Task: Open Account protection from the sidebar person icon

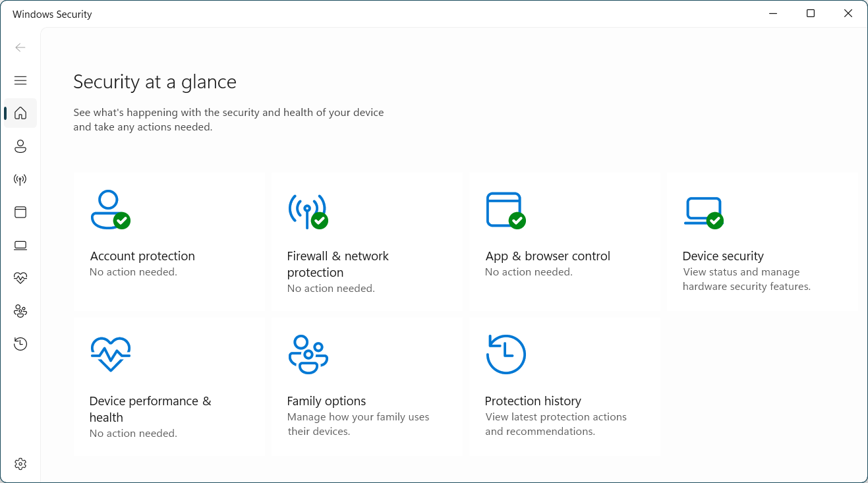Action: pyautogui.click(x=20, y=146)
